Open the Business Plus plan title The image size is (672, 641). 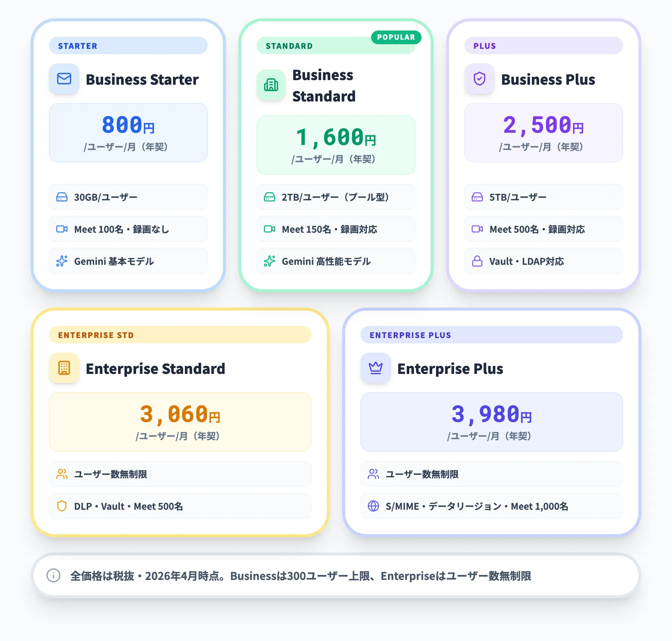(x=548, y=79)
